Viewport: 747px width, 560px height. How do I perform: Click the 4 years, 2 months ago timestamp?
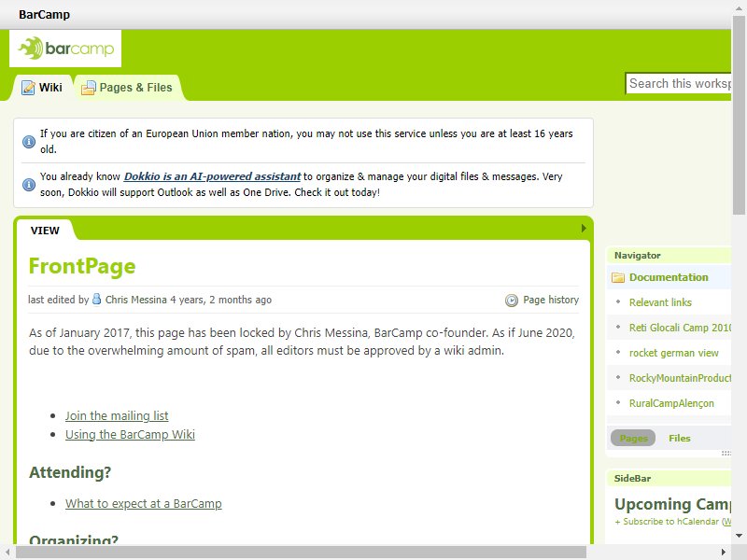[221, 300]
